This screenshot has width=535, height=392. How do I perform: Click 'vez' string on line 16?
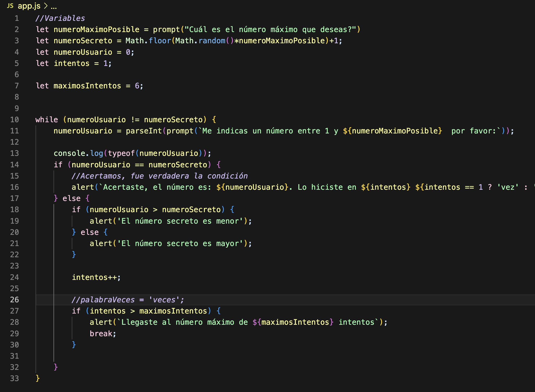click(x=508, y=187)
